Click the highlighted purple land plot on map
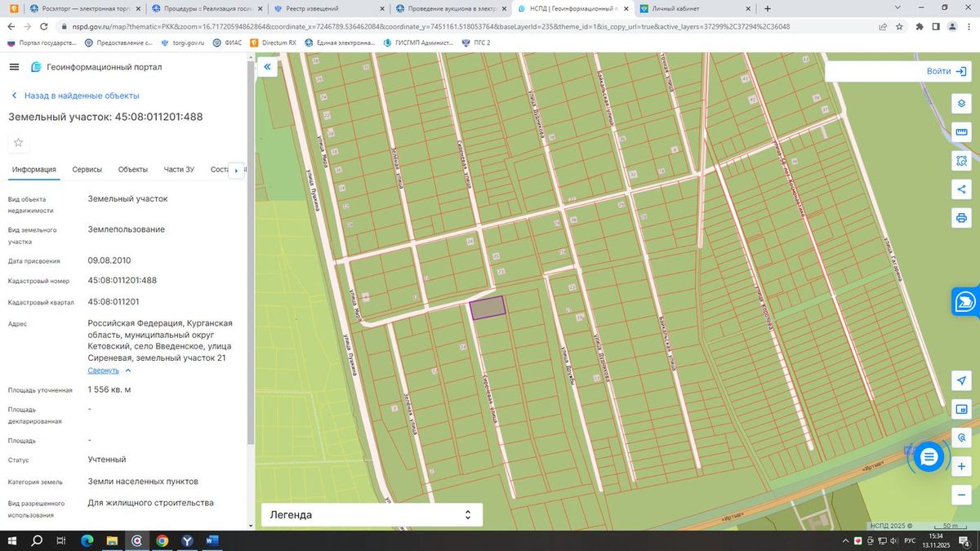This screenshot has width=980, height=551. [488, 307]
